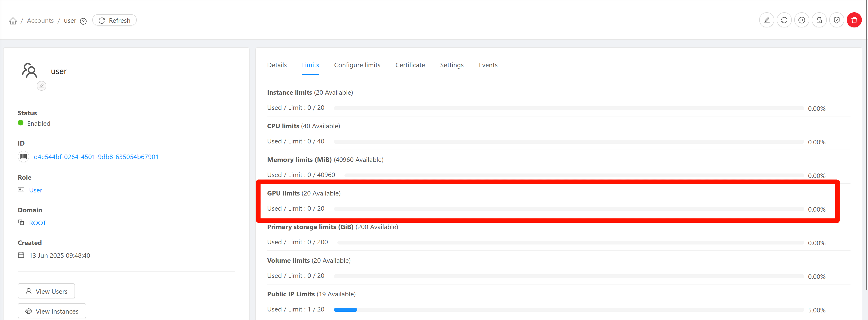Click update resource count icon in header
This screenshot has height=320, width=868.
pyautogui.click(x=784, y=20)
